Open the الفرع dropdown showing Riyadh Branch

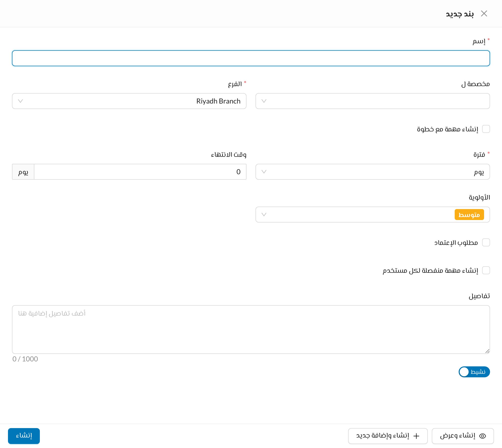click(x=129, y=101)
